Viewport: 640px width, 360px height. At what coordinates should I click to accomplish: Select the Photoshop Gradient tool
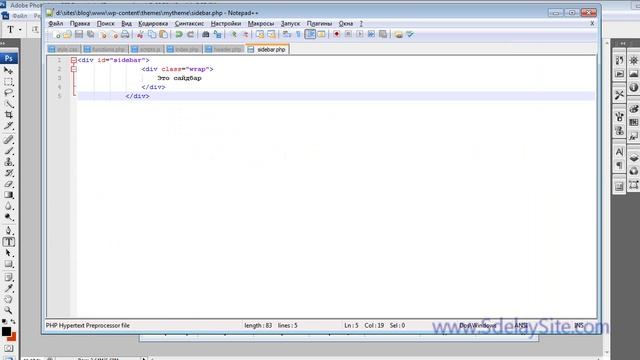coord(8,195)
